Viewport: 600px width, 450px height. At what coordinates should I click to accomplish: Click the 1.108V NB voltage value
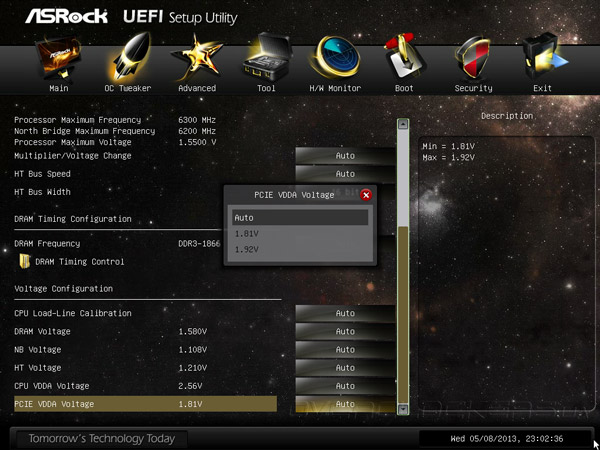coord(193,349)
